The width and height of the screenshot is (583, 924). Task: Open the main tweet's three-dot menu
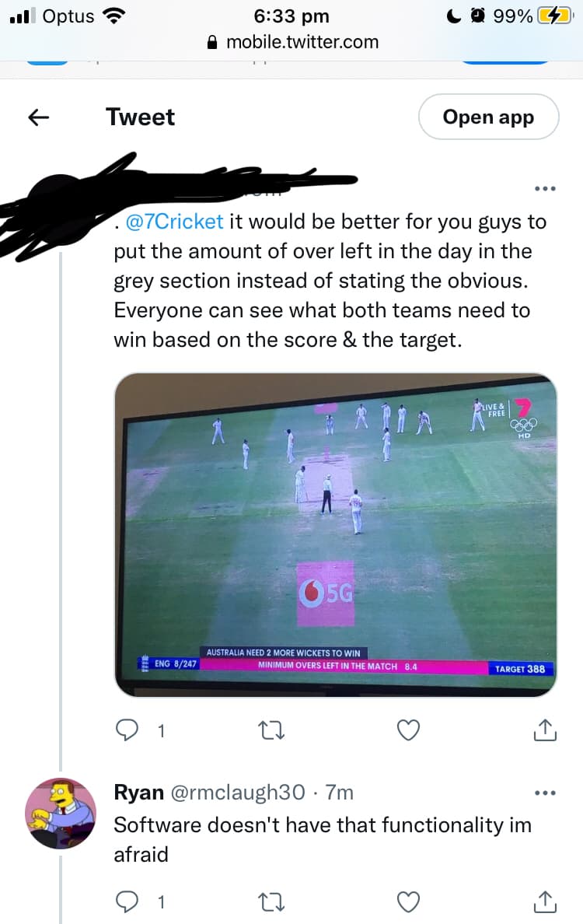545,189
